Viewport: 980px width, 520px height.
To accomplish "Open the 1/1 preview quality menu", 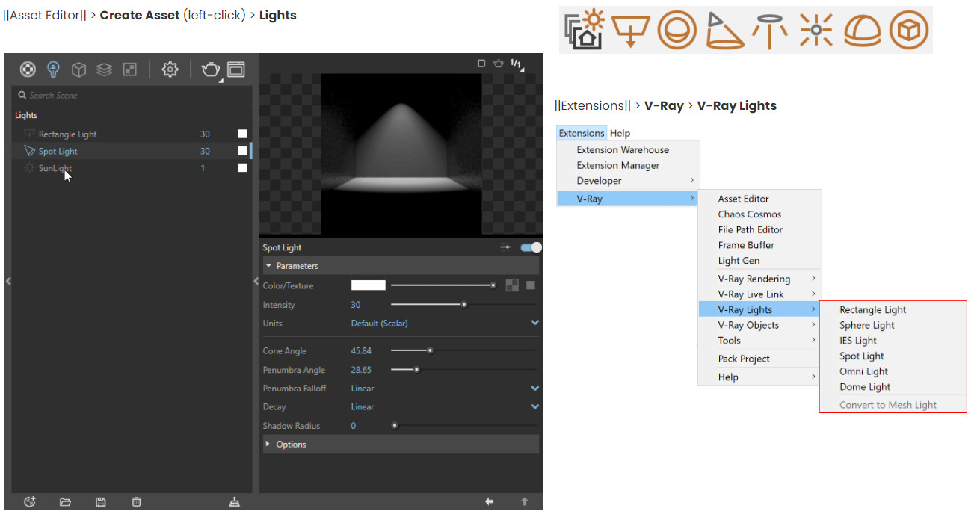I will point(517,64).
